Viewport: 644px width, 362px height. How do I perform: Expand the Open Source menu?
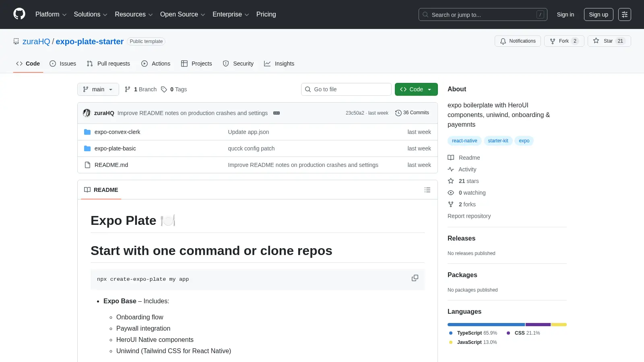(x=183, y=14)
